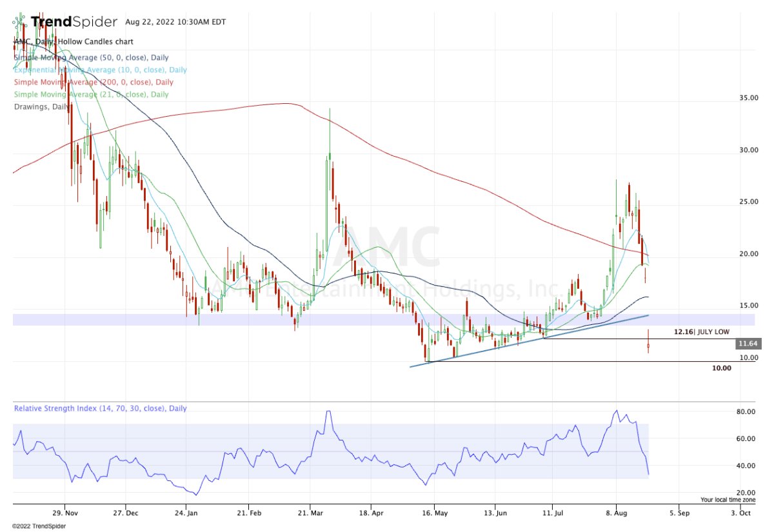This screenshot has width=774, height=532.
Task: Expand the Drawings, Daily legend entry
Action: click(x=43, y=106)
